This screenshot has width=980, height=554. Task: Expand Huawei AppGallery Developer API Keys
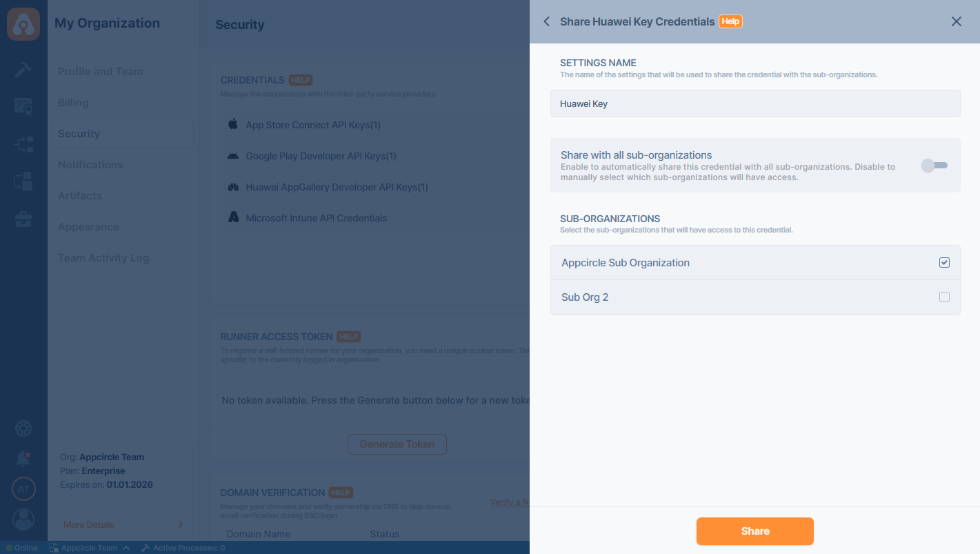pyautogui.click(x=337, y=187)
